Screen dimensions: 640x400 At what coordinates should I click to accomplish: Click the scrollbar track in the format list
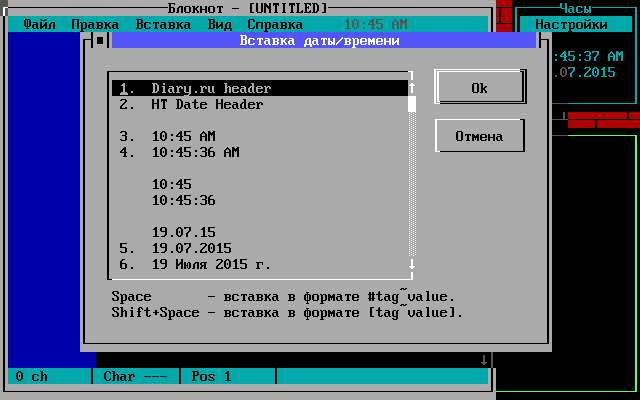coord(412,184)
